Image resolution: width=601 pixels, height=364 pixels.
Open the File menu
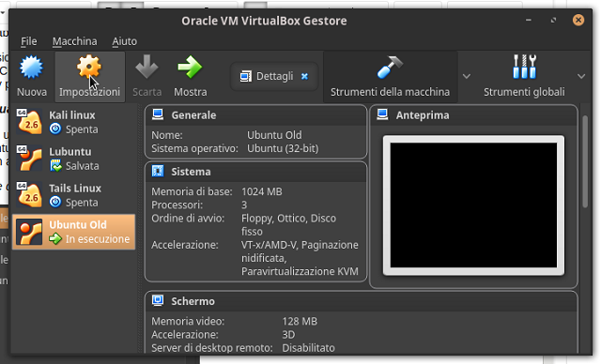[x=29, y=41]
